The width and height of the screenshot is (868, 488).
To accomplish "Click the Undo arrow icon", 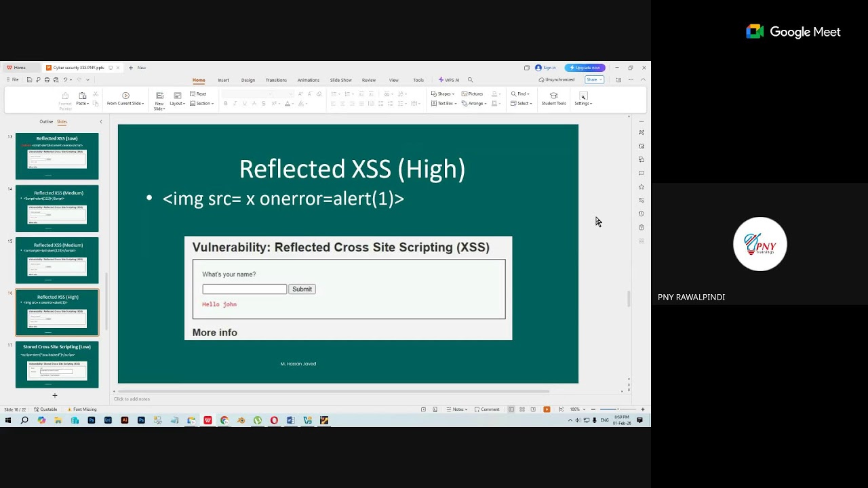I will (65, 80).
